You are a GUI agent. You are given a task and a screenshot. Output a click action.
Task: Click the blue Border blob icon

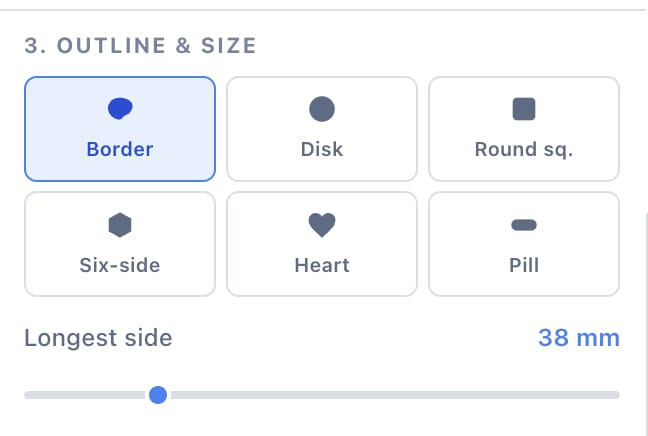point(120,109)
